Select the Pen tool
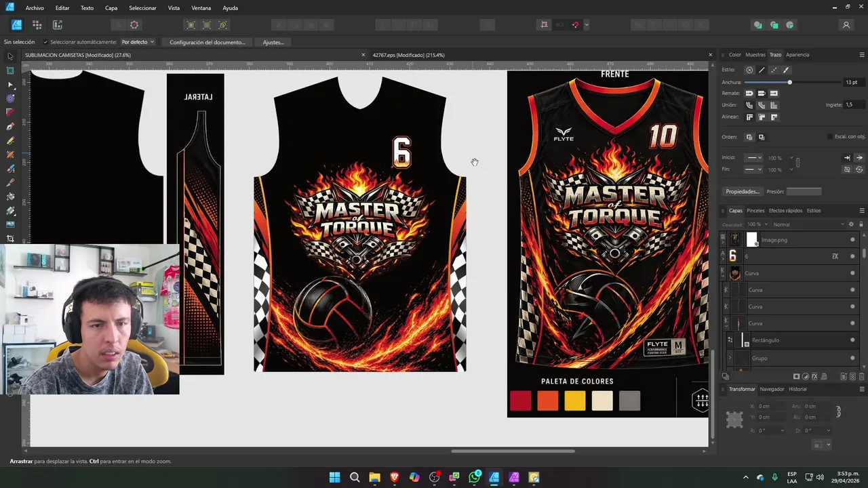 click(10, 127)
